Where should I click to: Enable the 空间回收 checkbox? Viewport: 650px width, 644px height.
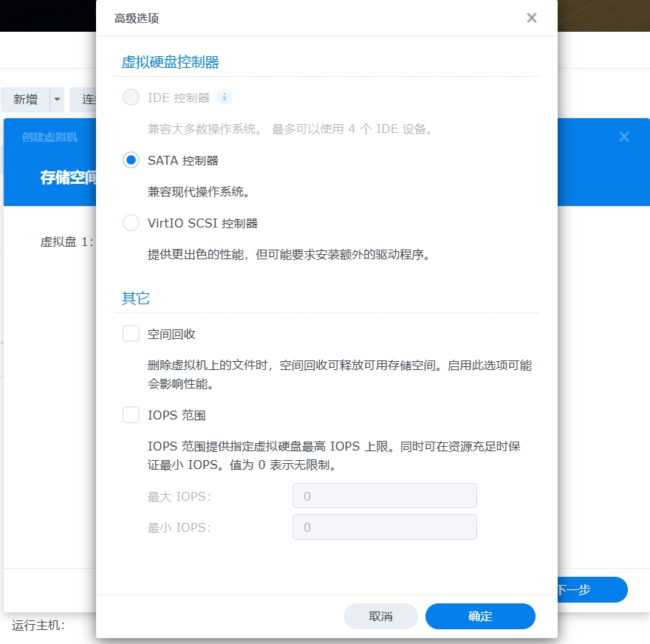[x=131, y=334]
